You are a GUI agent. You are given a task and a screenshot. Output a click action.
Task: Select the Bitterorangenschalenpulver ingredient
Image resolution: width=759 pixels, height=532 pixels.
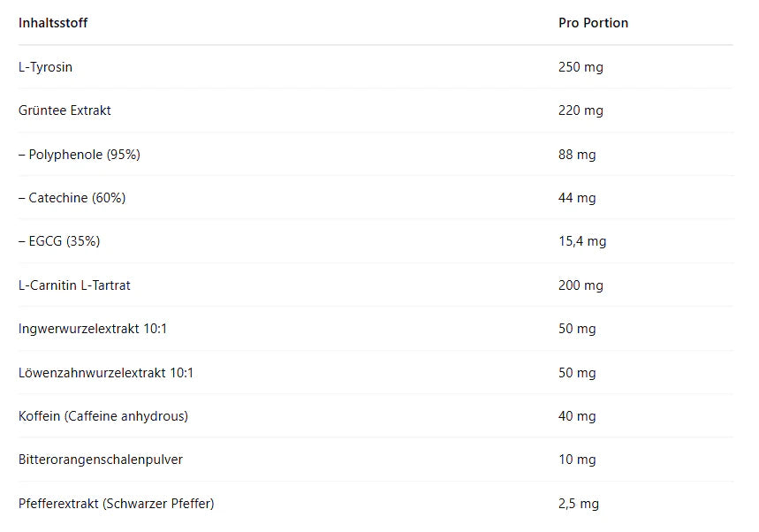[x=101, y=460]
